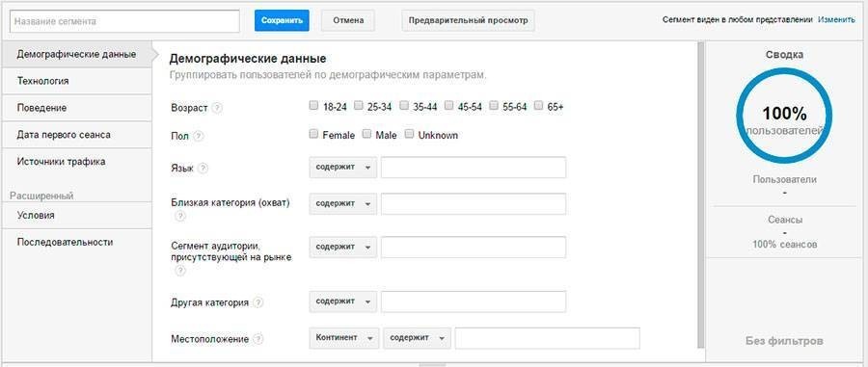Check the 55-64 age checkbox
The width and height of the screenshot is (868, 367).
pos(494,106)
